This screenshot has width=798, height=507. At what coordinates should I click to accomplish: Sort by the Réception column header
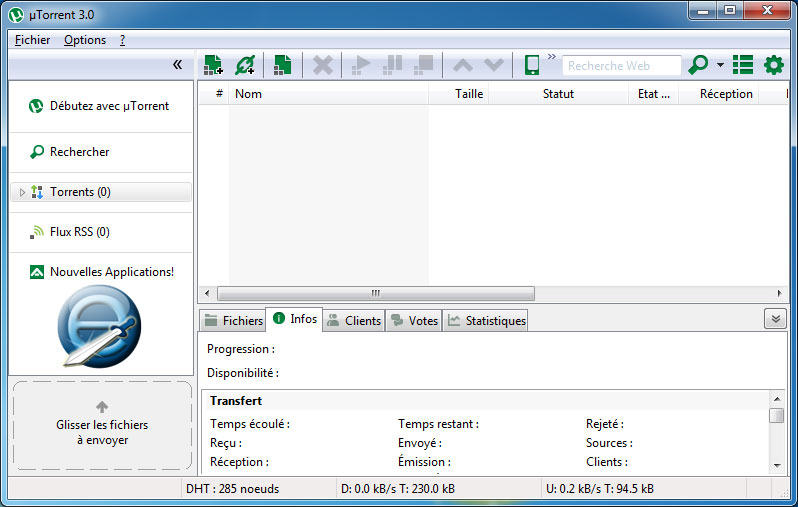point(719,94)
